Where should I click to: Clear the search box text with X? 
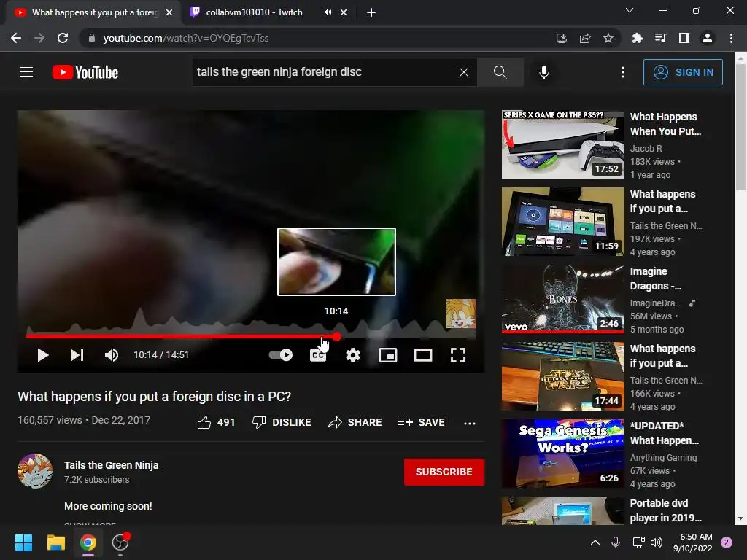(463, 72)
